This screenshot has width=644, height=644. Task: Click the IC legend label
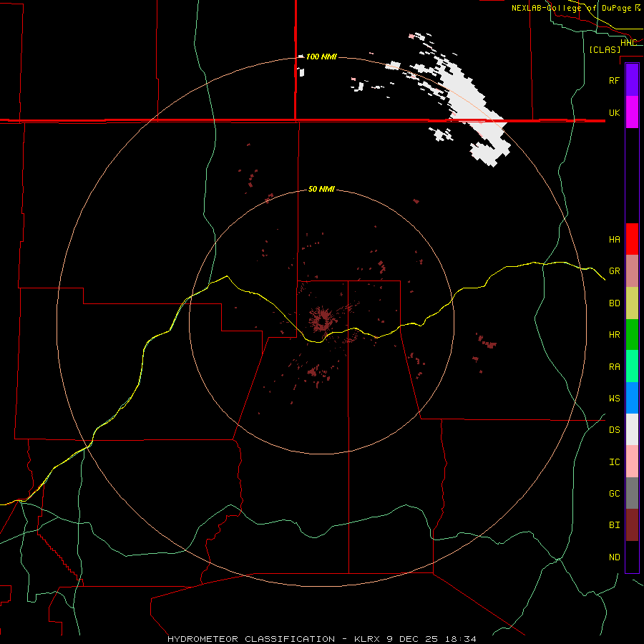614,462
